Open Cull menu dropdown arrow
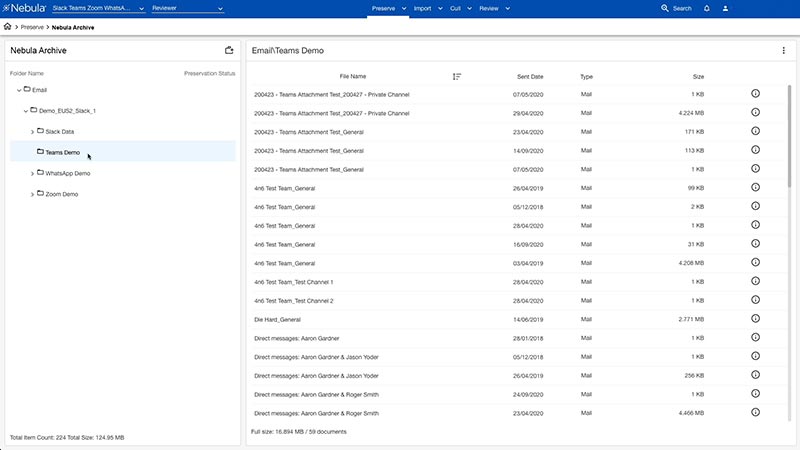This screenshot has width=800, height=450. [469, 9]
